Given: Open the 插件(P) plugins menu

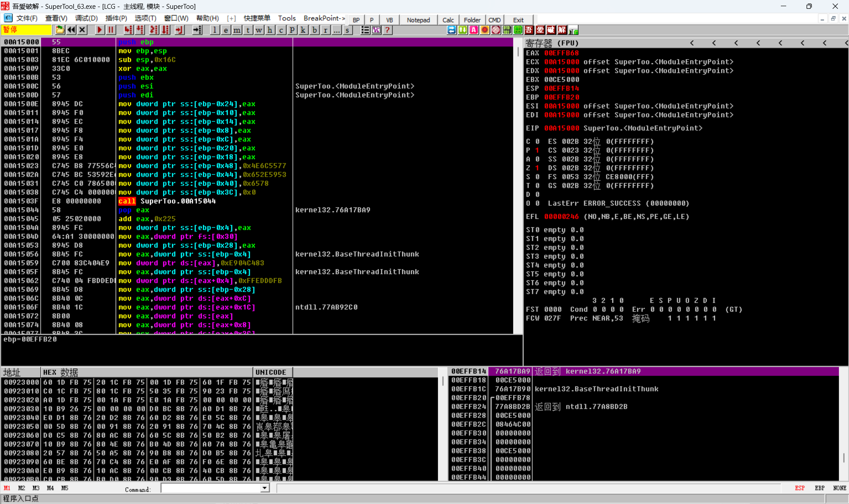Looking at the screenshot, I should coord(116,18).
